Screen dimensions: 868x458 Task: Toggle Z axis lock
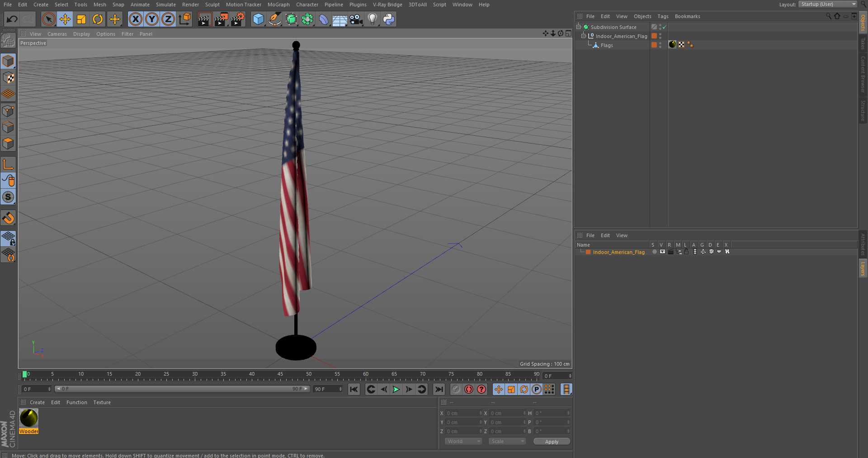[168, 19]
